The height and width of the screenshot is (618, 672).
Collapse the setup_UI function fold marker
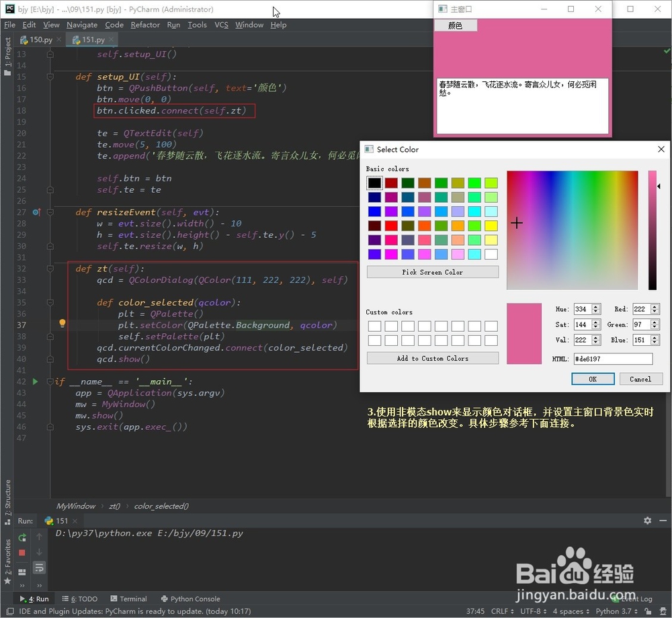pos(50,77)
